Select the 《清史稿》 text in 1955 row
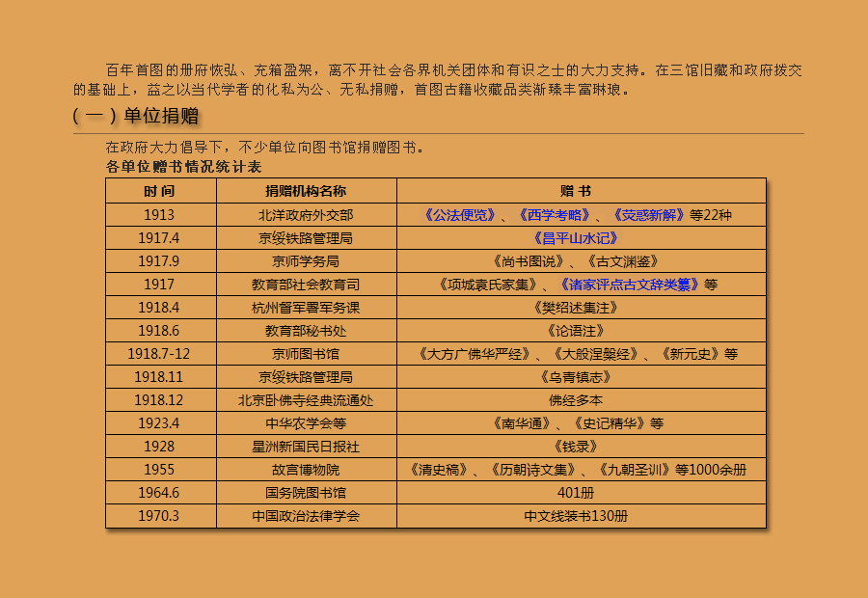868x598 pixels. pyautogui.click(x=439, y=470)
